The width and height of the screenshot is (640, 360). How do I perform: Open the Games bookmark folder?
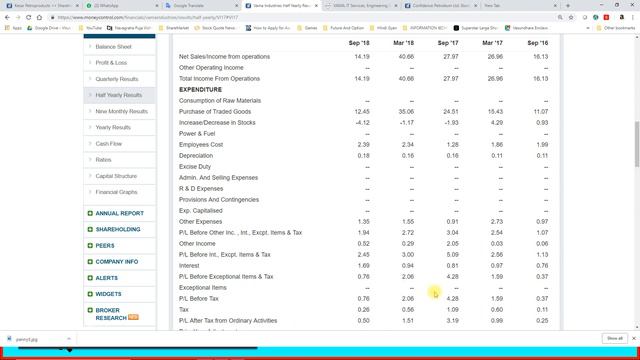tap(307, 28)
